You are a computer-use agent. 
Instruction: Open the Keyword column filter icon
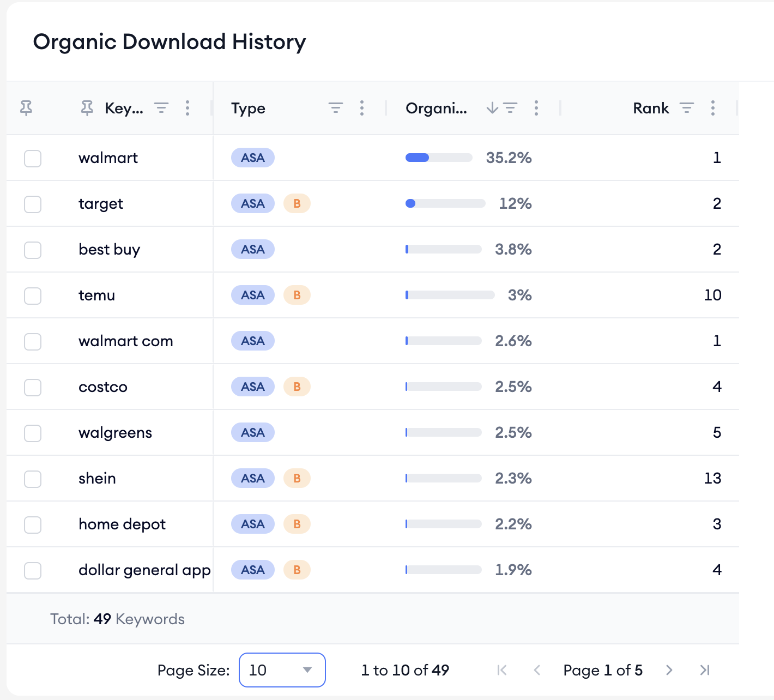click(161, 108)
